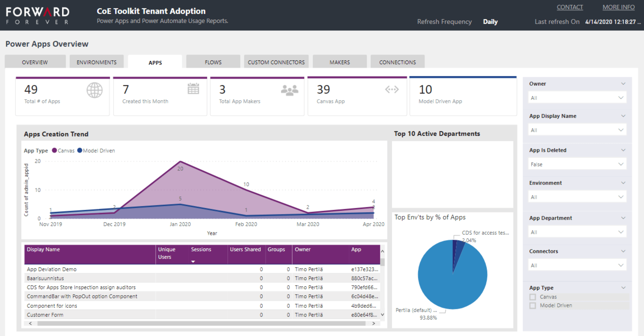This screenshot has height=336, width=644.
Task: Click the Model Driven legend color dot
Action: tap(80, 151)
